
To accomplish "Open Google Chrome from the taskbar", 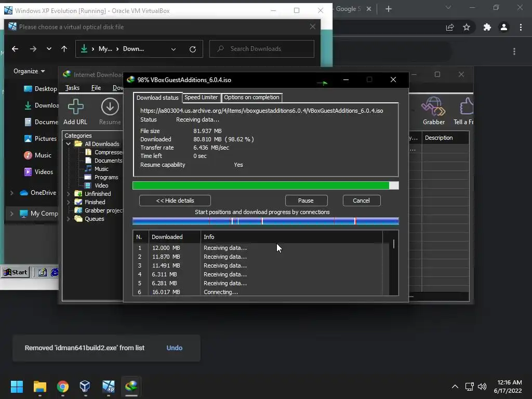I will pos(62,386).
